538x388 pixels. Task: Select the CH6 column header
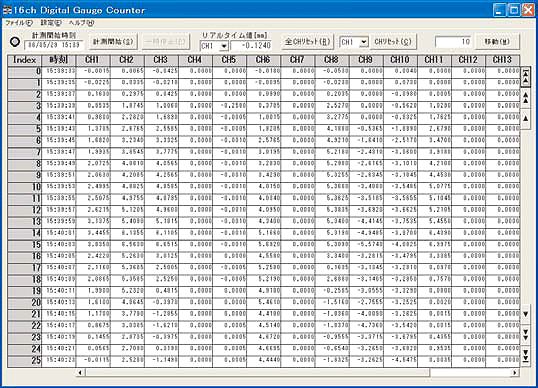[263, 60]
